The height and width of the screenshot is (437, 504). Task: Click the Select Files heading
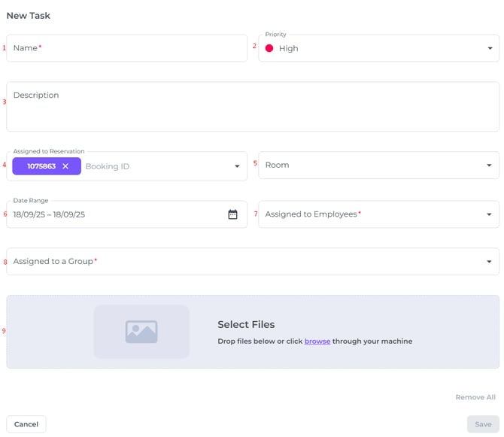point(246,325)
